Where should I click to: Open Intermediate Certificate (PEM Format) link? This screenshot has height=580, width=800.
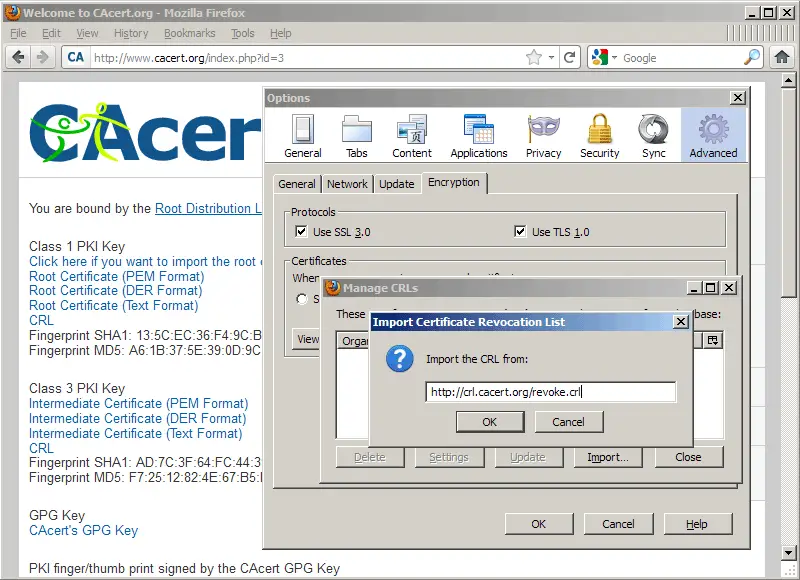(138, 404)
